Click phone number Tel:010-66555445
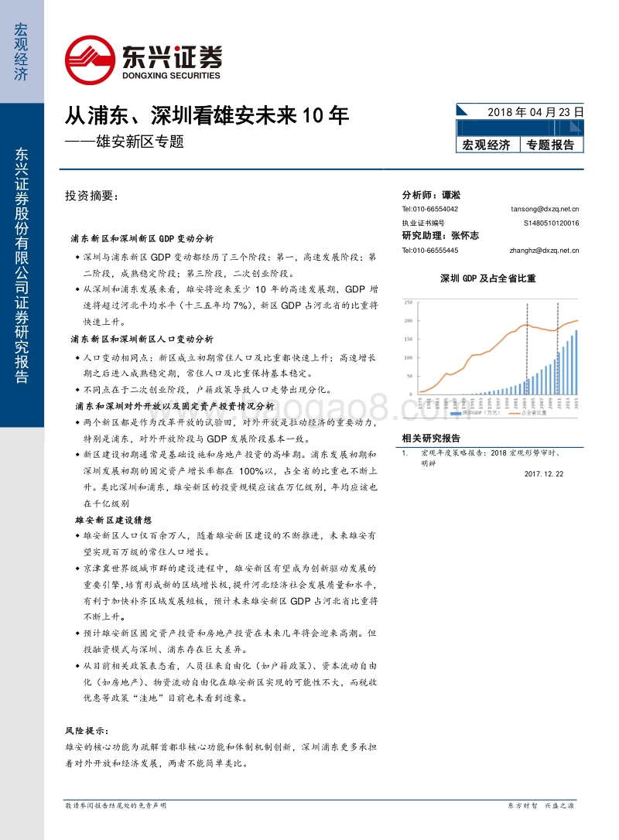The width and height of the screenshot is (619, 840). 429,250
